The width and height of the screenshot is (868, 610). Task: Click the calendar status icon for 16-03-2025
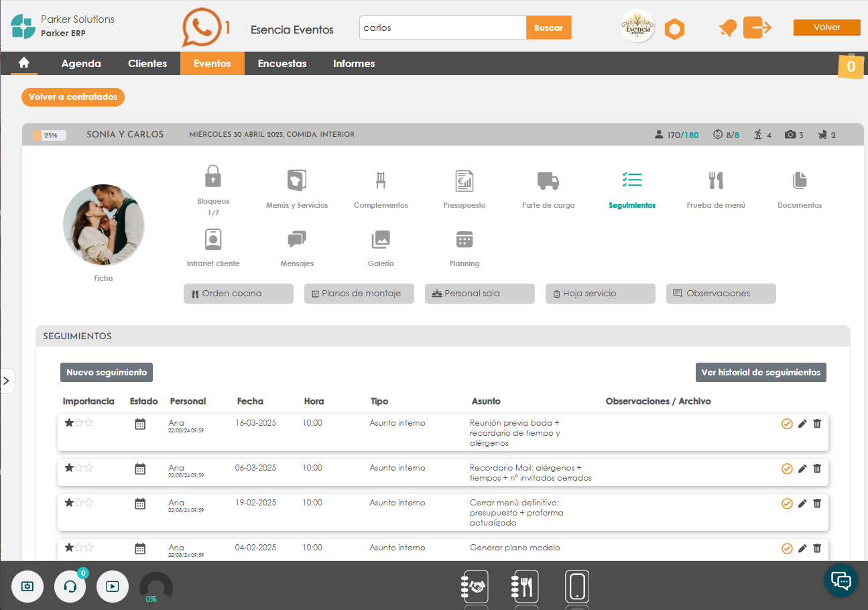(x=140, y=424)
